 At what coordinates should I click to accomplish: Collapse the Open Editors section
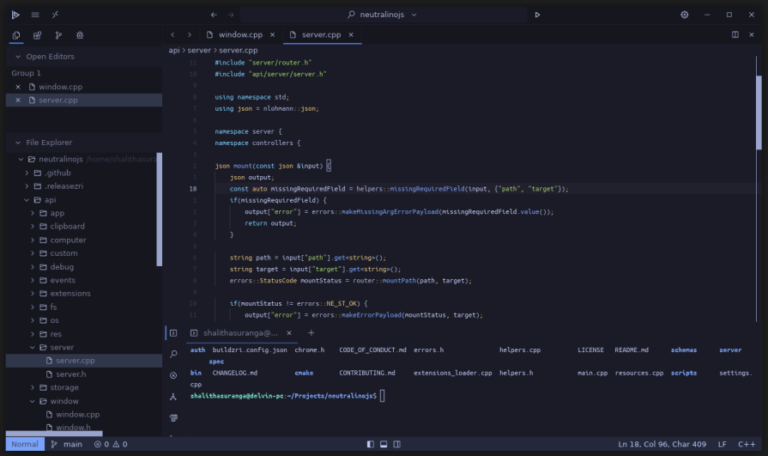click(18, 57)
